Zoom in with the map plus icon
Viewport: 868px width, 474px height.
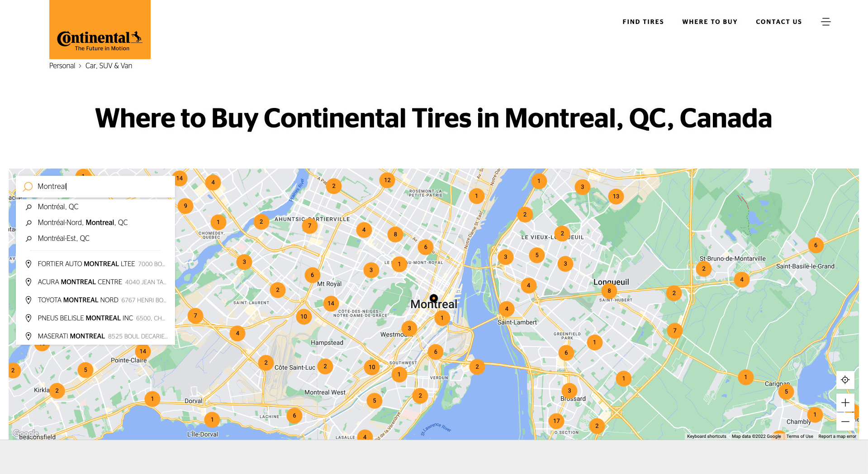(x=845, y=403)
